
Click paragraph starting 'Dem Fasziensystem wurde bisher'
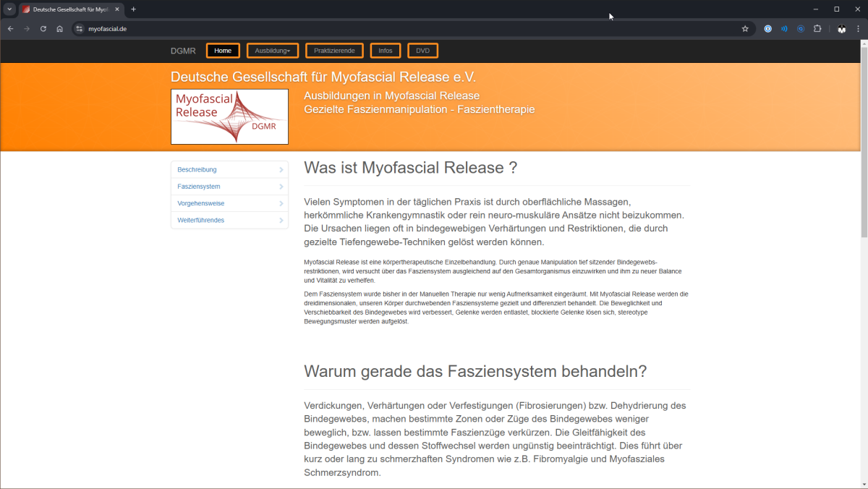(496, 307)
